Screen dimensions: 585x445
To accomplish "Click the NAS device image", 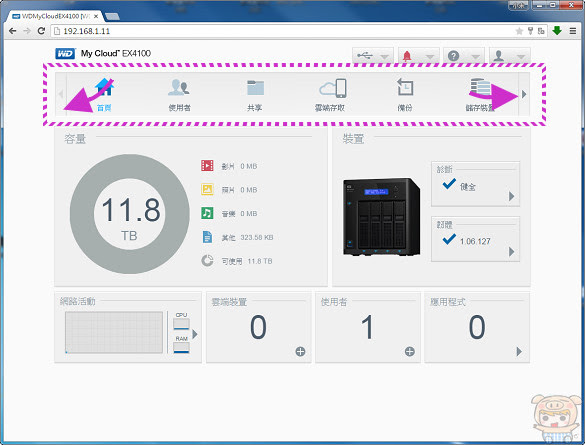I will click(382, 217).
